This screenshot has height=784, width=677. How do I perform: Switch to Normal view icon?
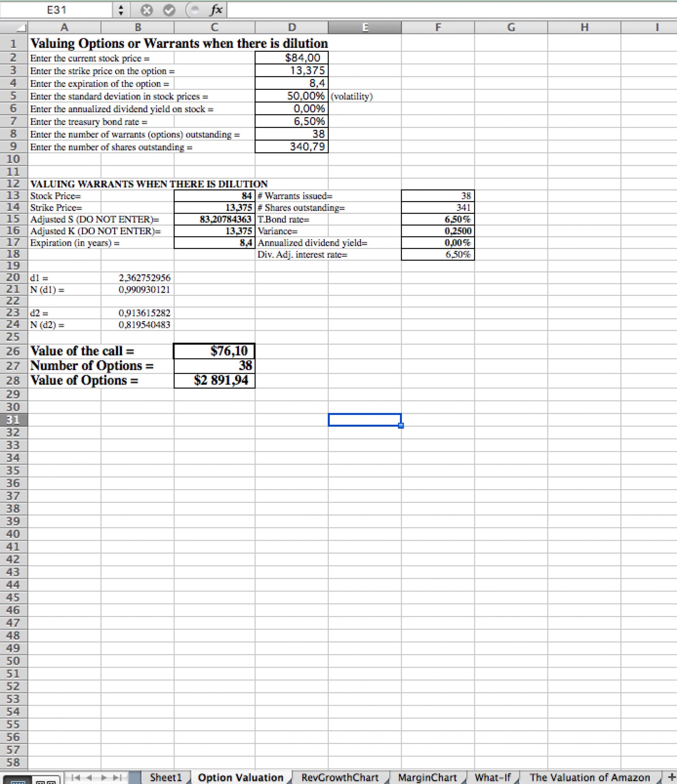pyautogui.click(x=18, y=781)
